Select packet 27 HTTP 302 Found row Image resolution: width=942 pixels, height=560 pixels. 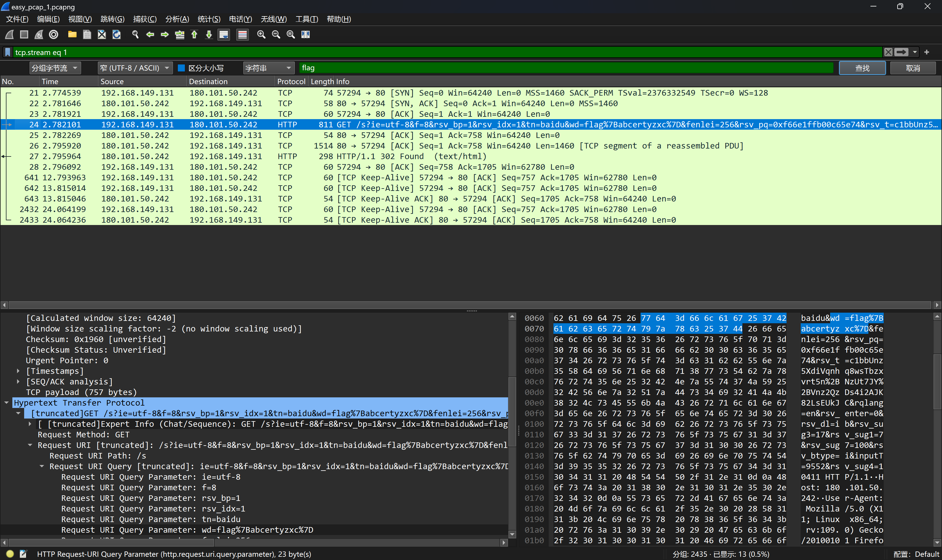pos(471,156)
